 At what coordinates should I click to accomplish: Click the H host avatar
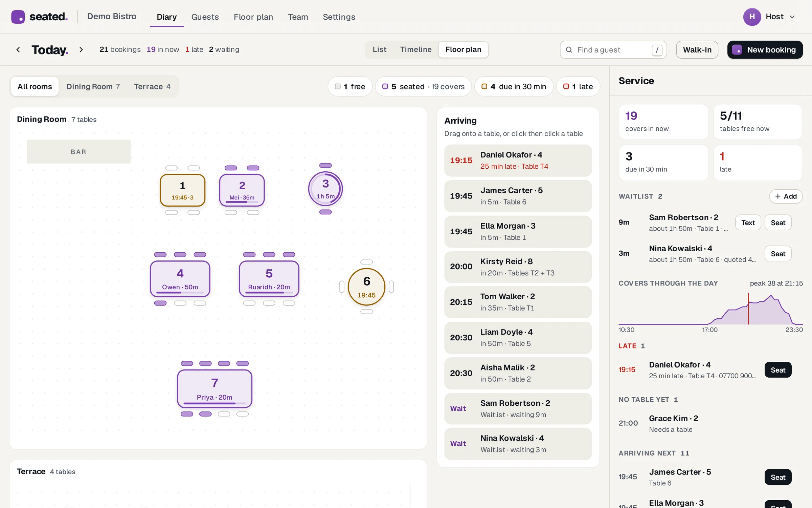(x=752, y=17)
